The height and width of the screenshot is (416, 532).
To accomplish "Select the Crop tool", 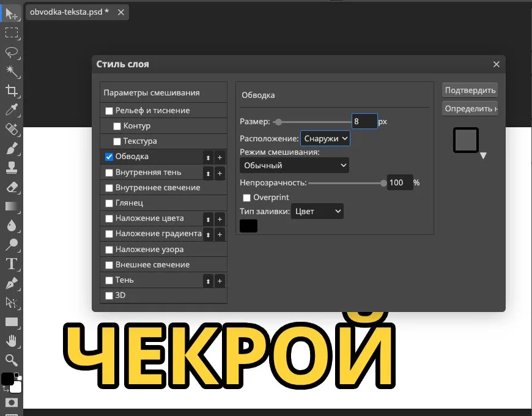I will (x=11, y=91).
